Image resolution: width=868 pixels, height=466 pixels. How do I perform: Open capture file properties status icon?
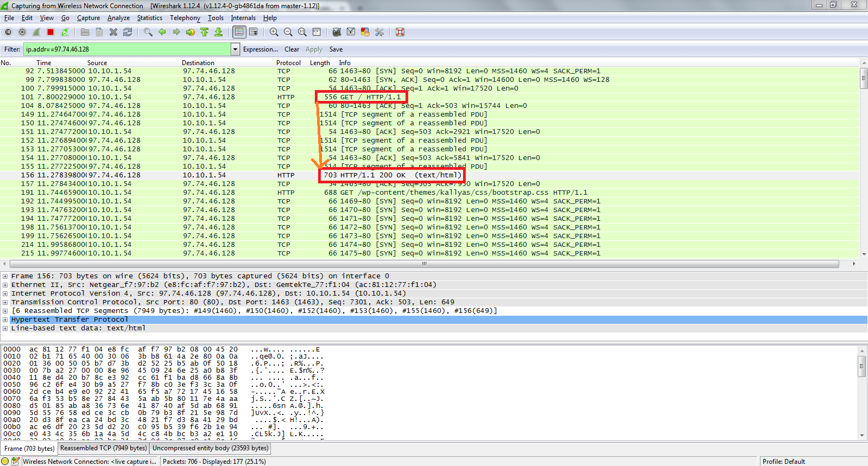click(x=16, y=462)
